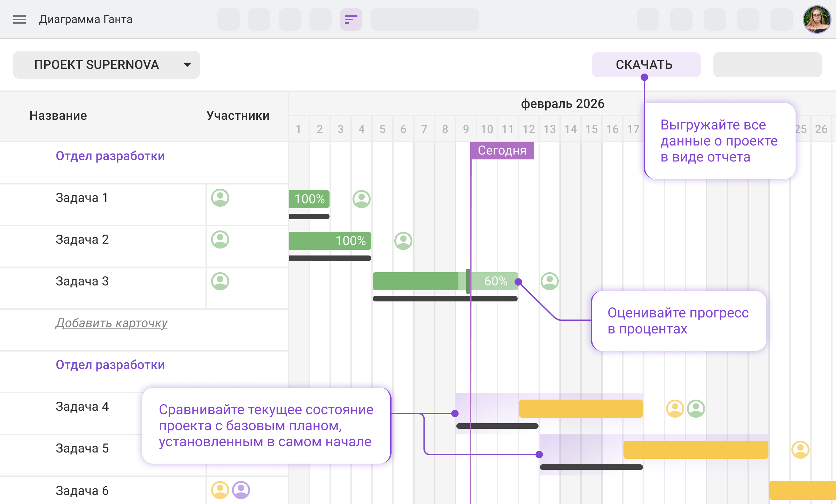This screenshot has width=836, height=504.
Task: Open the hamburger menu
Action: pos(20,19)
